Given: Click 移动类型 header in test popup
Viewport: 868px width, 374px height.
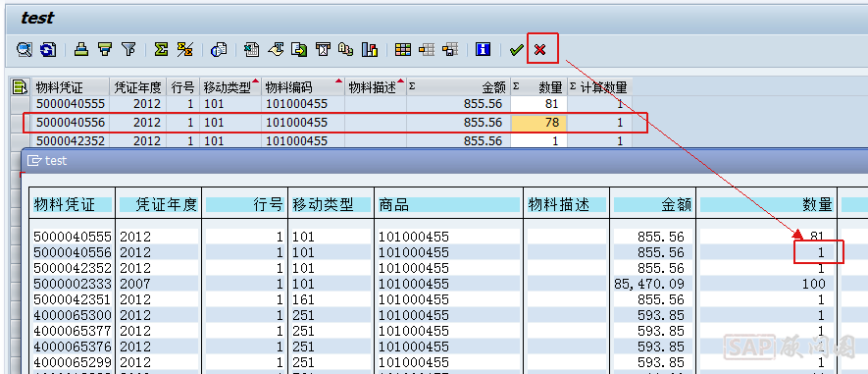Looking at the screenshot, I should point(332,205).
